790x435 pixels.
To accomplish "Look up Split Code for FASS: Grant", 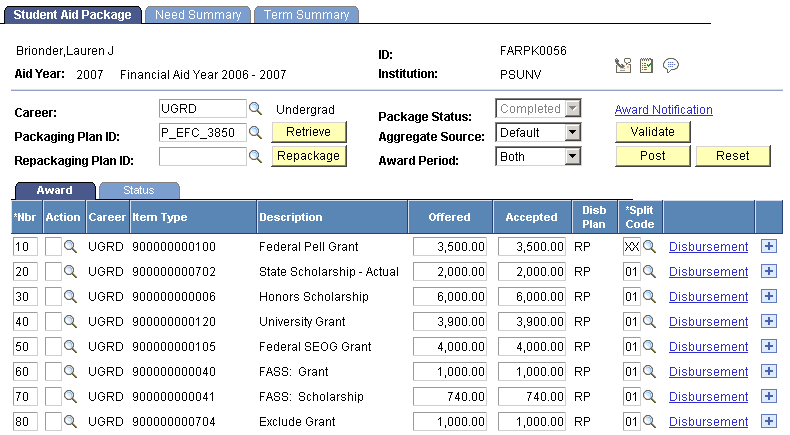I will 649,371.
